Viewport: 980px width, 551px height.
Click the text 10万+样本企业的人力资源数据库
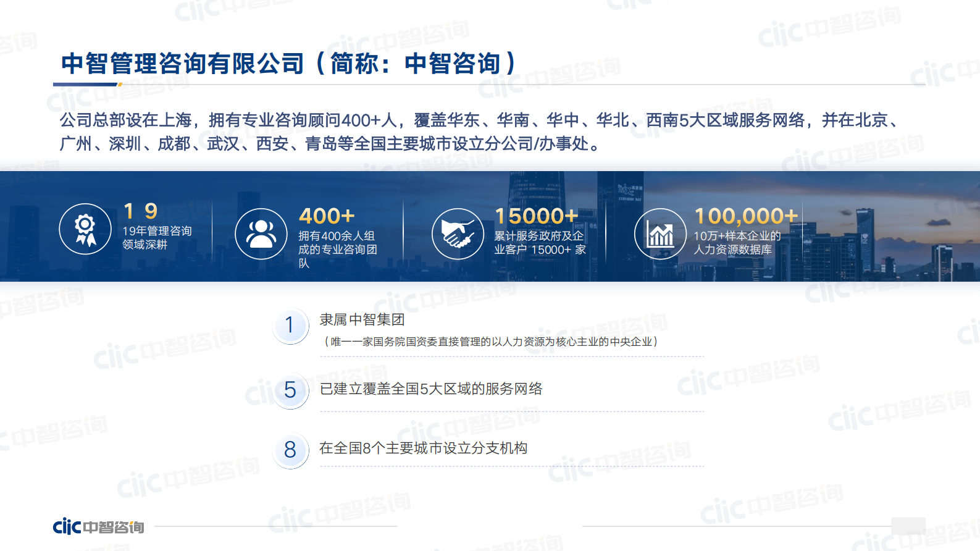(x=737, y=243)
